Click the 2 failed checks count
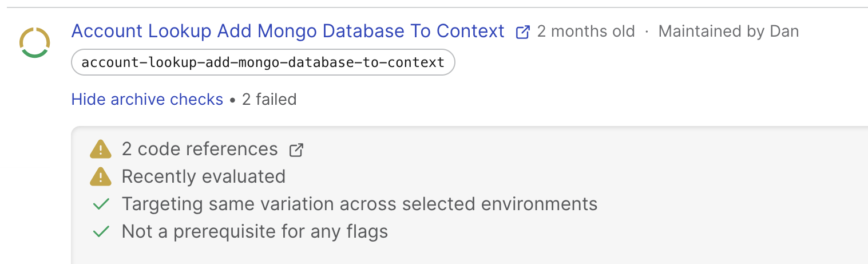The height and width of the screenshot is (264, 868). click(269, 100)
